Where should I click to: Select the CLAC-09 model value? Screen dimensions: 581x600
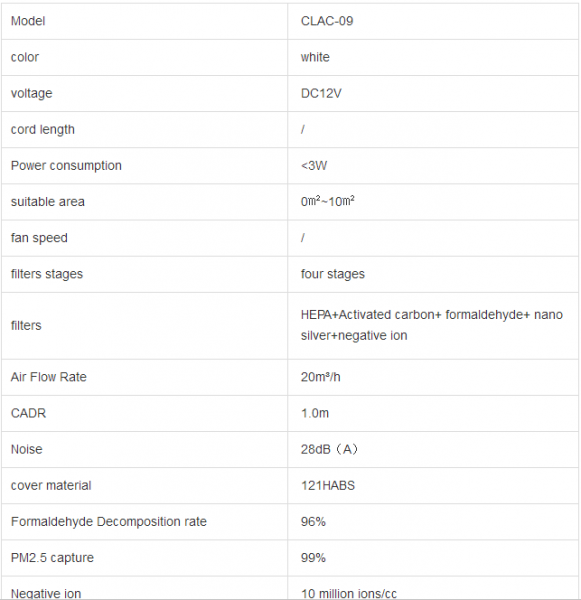(x=327, y=21)
